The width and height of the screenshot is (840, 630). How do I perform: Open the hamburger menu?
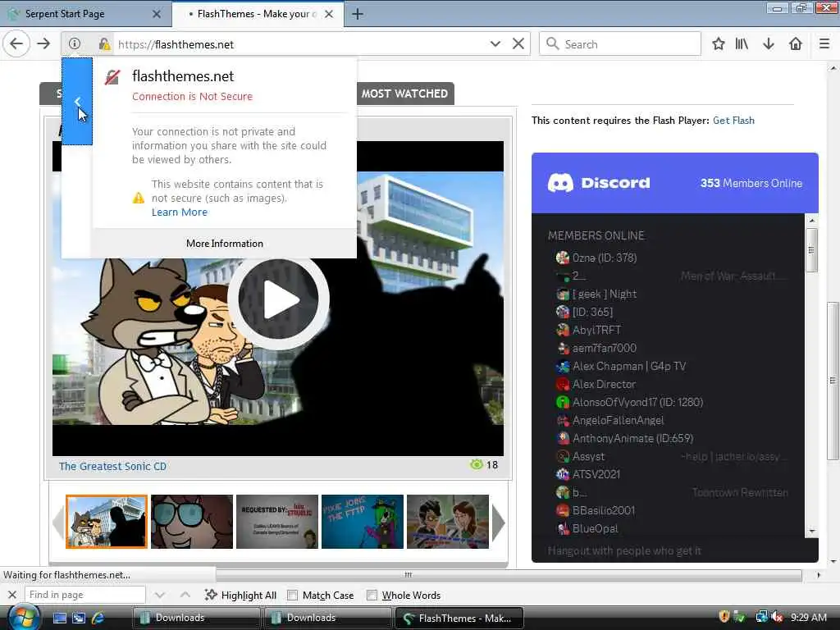(824, 44)
